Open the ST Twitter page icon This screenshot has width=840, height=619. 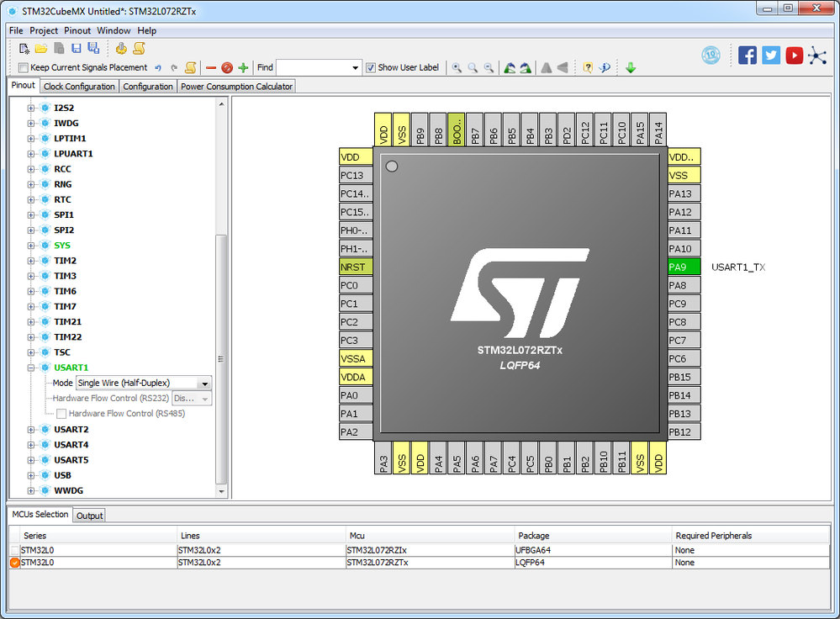pos(771,56)
